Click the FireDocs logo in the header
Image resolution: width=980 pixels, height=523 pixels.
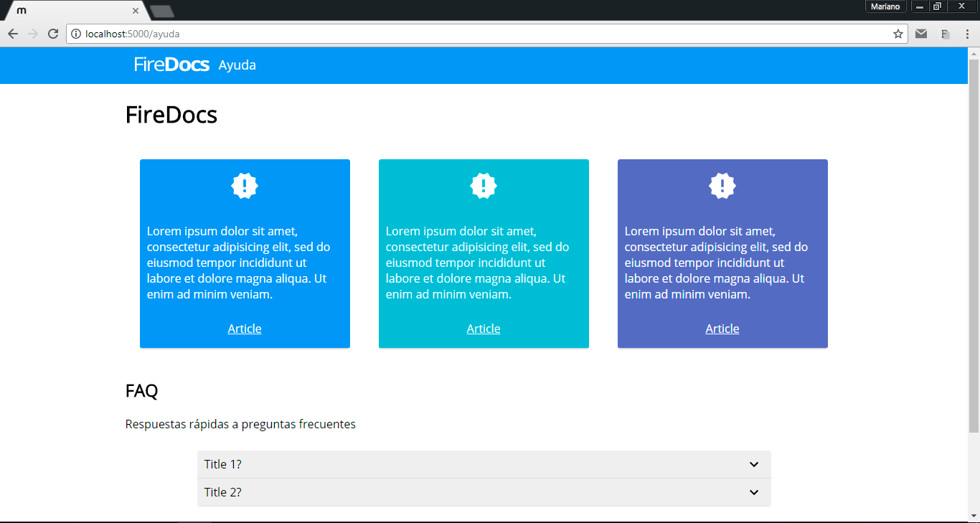[171, 65]
